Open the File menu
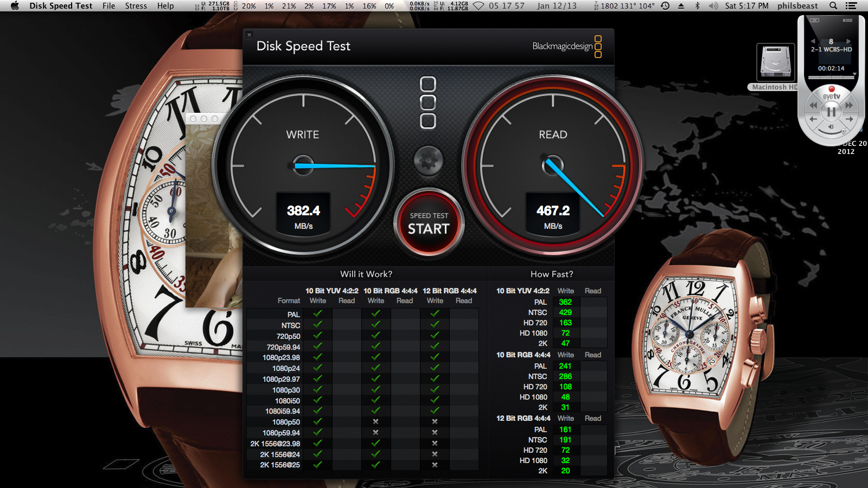The height and width of the screenshot is (488, 868). (x=108, y=6)
